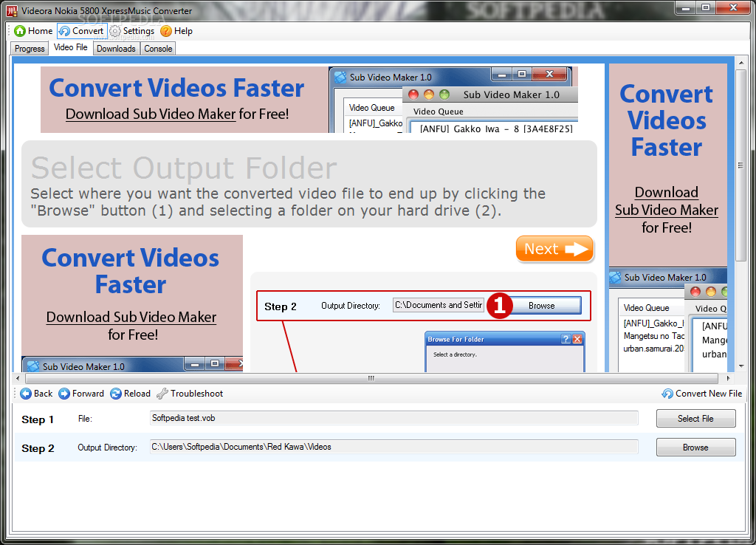756x545 pixels.
Task: Click the 'Select Output Folder' heading
Action: click(x=184, y=168)
